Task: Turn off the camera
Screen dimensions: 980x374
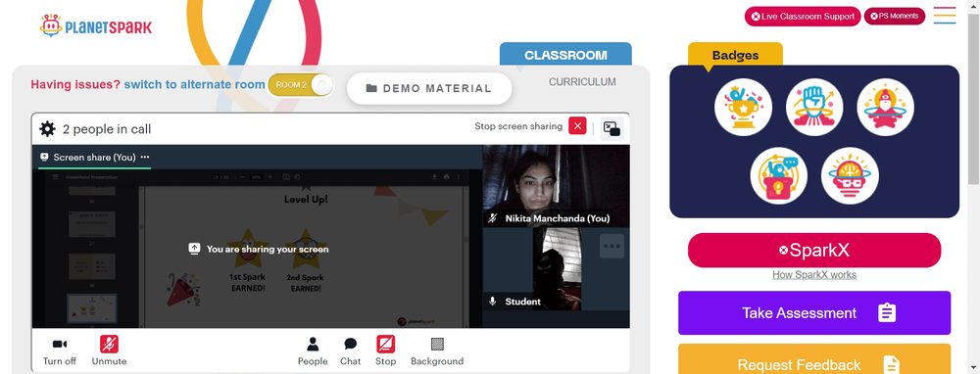Action: (x=60, y=351)
